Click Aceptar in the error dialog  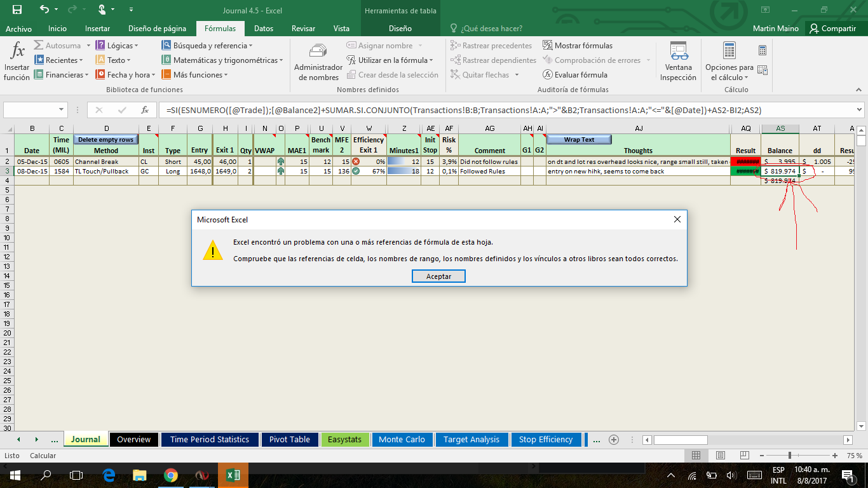pyautogui.click(x=438, y=276)
